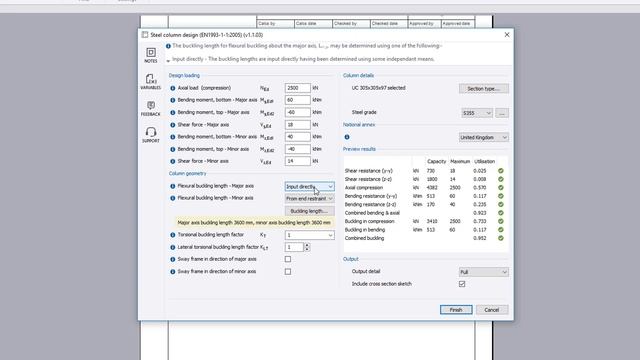Open the Feedback icon

coord(151,108)
